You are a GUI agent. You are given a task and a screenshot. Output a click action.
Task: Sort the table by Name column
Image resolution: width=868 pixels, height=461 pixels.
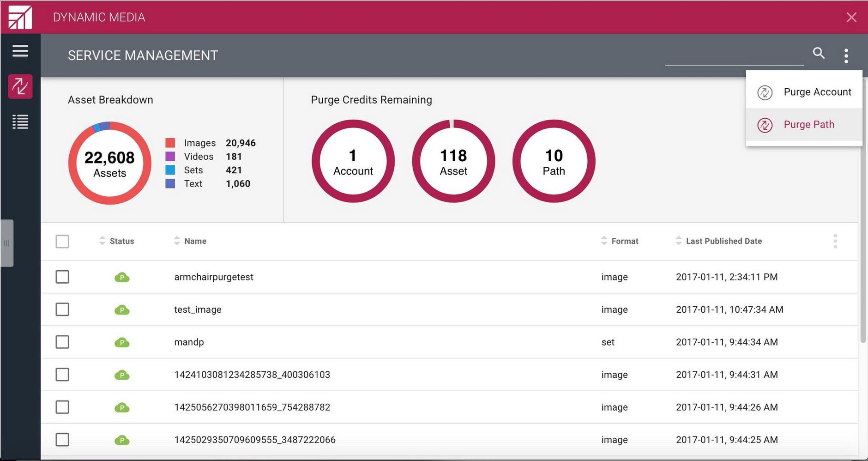point(190,241)
